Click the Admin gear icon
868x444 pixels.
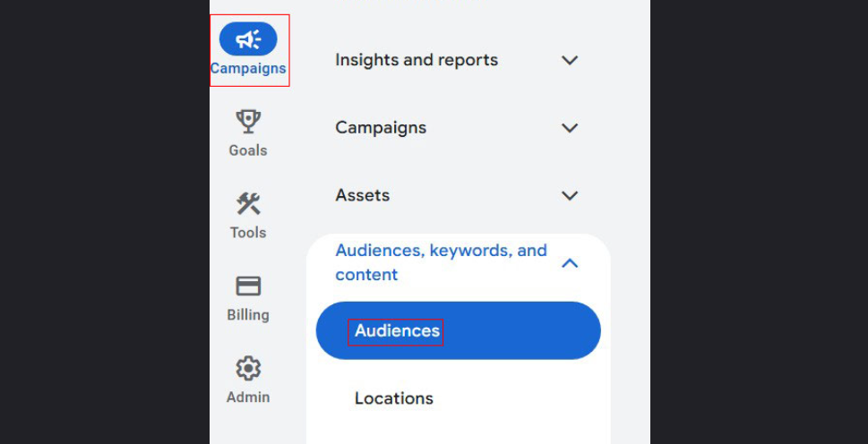pyautogui.click(x=248, y=368)
